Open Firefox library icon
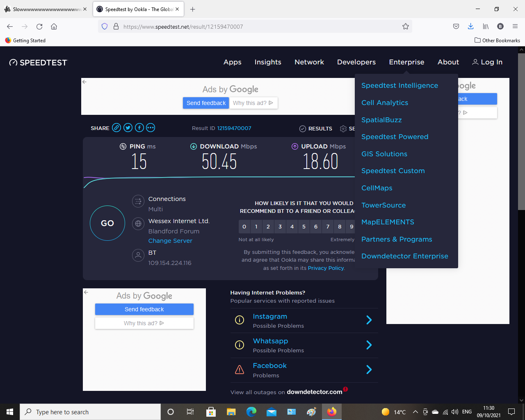This screenshot has width=525, height=420. click(x=486, y=27)
